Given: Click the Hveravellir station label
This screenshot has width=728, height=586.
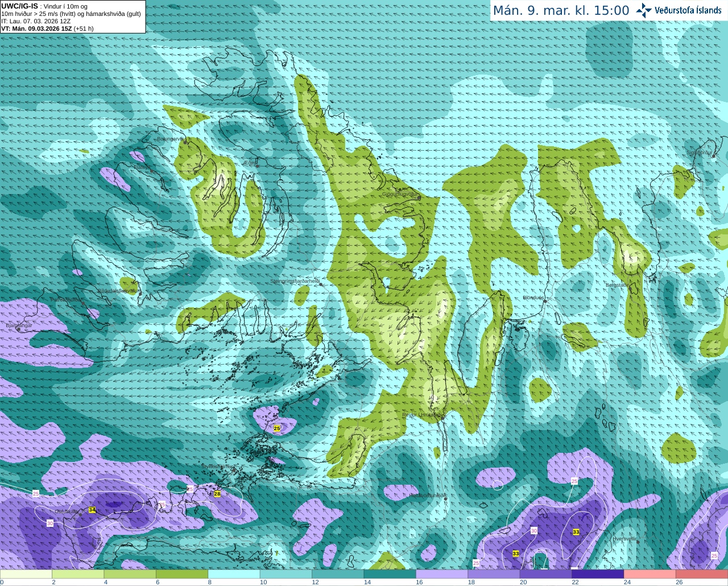Looking at the screenshot, I should click(x=624, y=539).
